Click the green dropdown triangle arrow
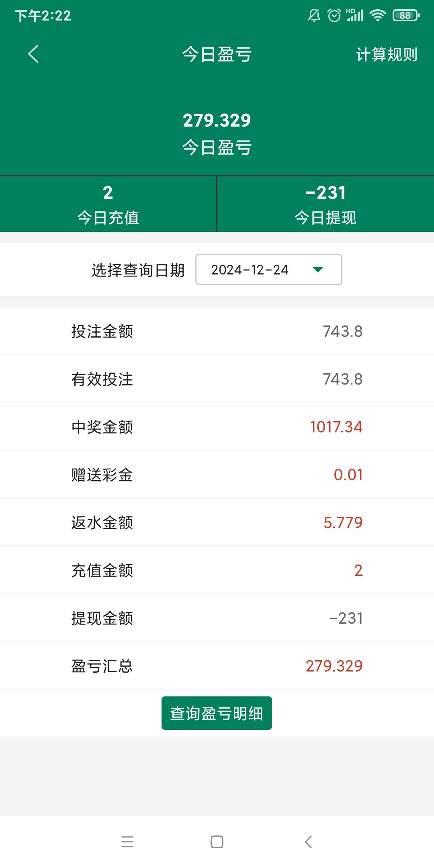 click(317, 270)
